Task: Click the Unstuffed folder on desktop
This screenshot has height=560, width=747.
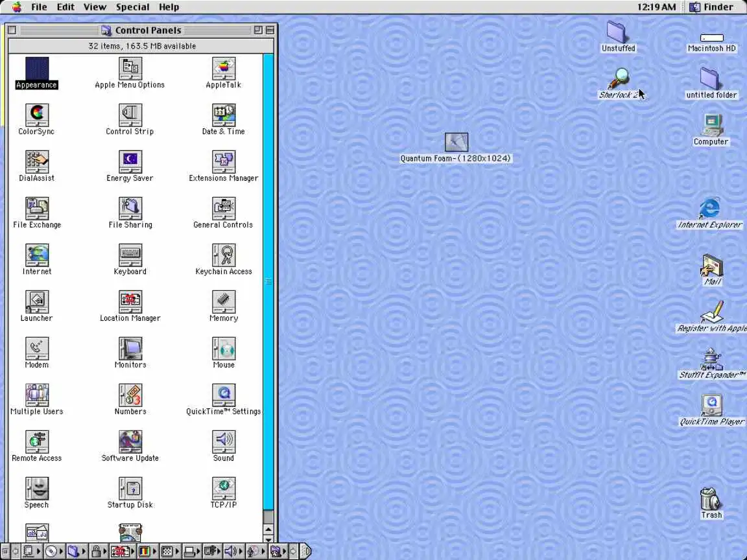Action: coord(618,32)
